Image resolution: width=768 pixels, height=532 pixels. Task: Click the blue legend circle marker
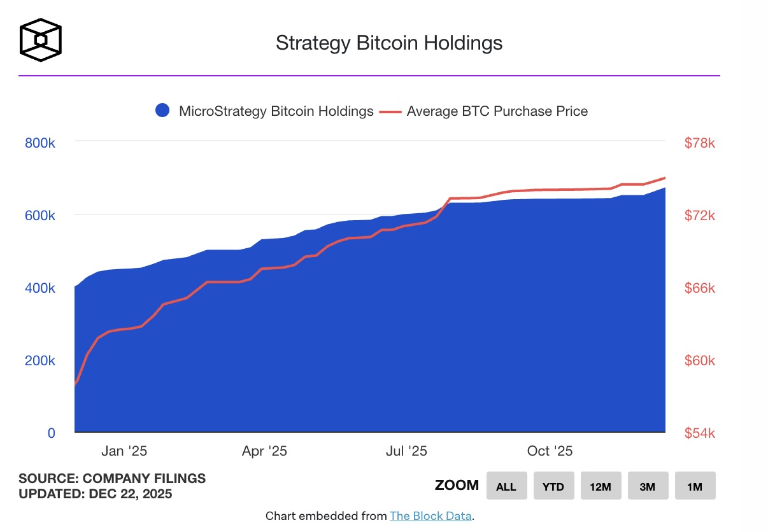[163, 111]
